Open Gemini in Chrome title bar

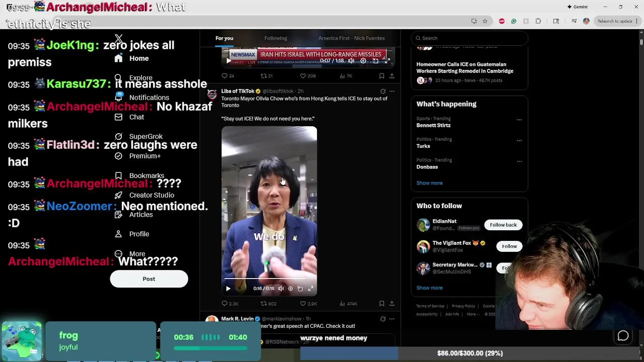tap(577, 7)
